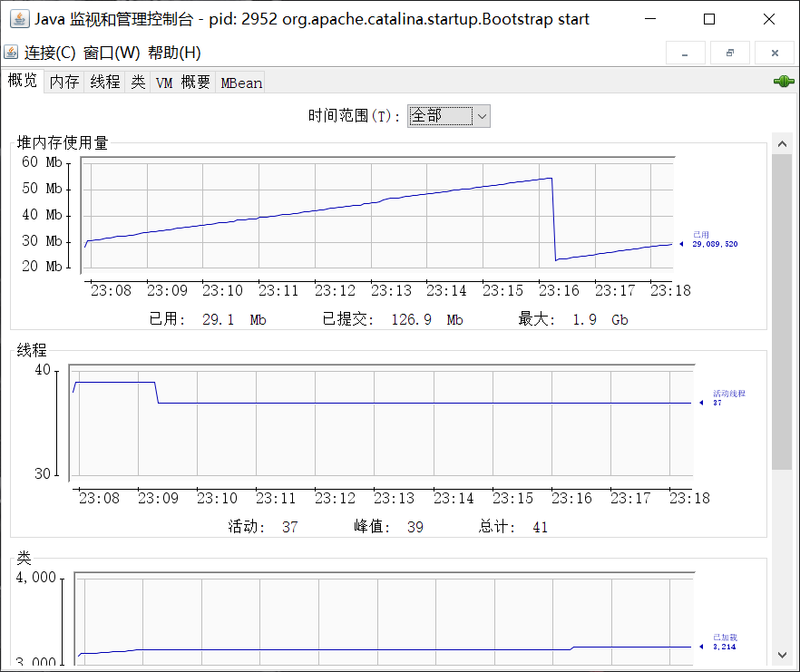Minimize the main JConsole window
800x672 pixels.
[650, 19]
